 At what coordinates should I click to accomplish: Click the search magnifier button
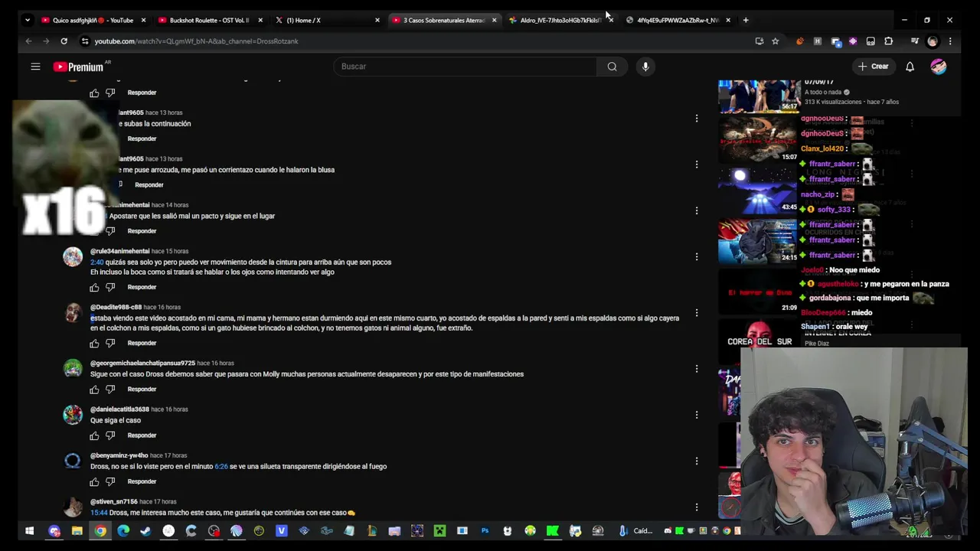pyautogui.click(x=612, y=67)
